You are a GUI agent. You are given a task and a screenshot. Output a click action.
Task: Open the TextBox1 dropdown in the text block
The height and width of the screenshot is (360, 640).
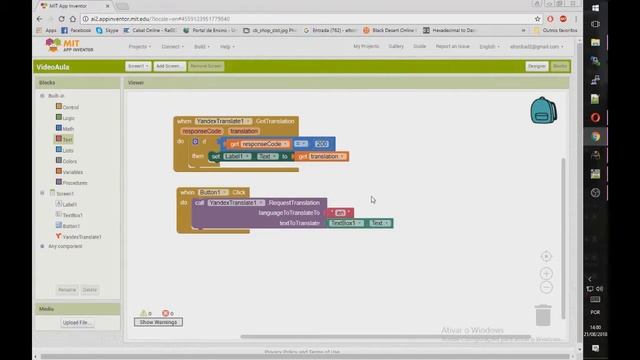pos(346,223)
